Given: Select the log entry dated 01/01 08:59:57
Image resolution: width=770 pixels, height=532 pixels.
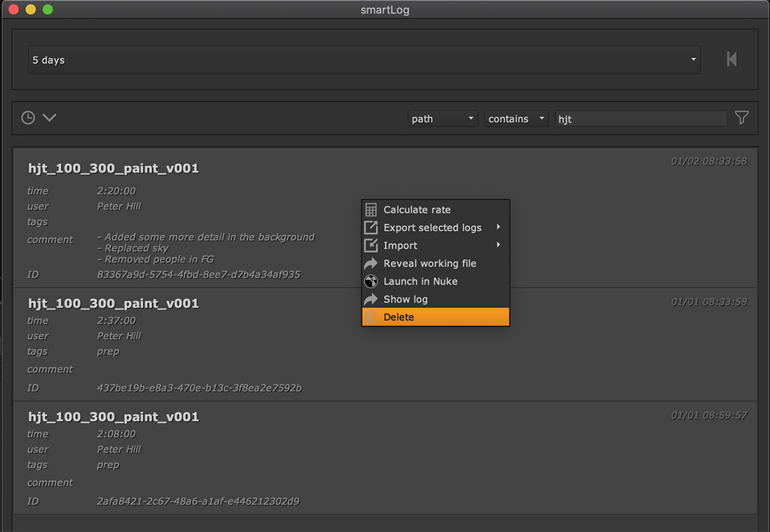Looking at the screenshot, I should (x=384, y=457).
